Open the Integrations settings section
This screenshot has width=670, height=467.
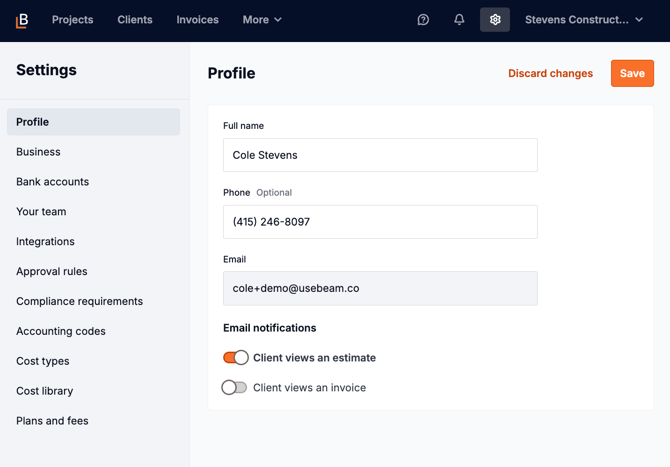[x=45, y=242]
